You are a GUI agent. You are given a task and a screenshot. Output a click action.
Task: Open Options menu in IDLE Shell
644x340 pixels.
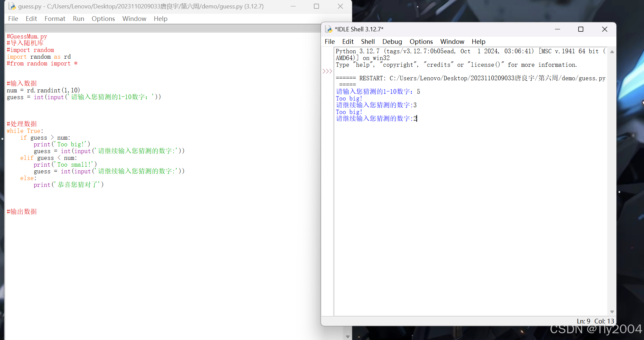coord(421,41)
